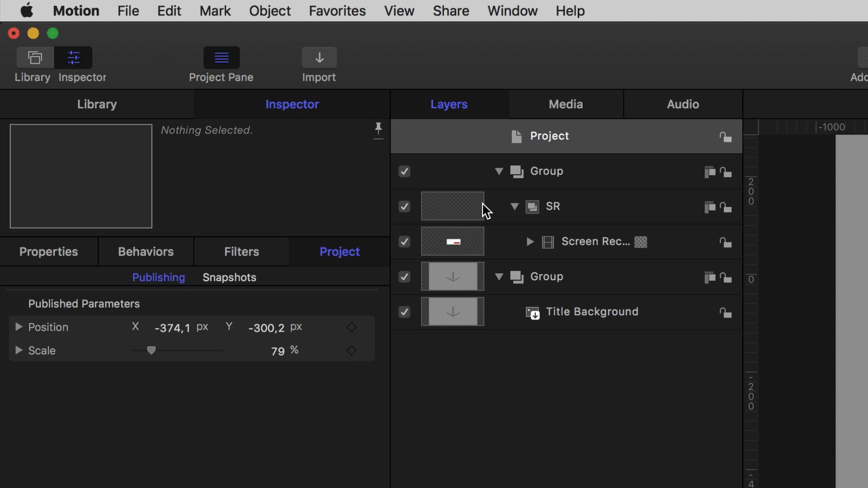
Task: Click the Position keyframe diamond icon
Action: click(352, 327)
